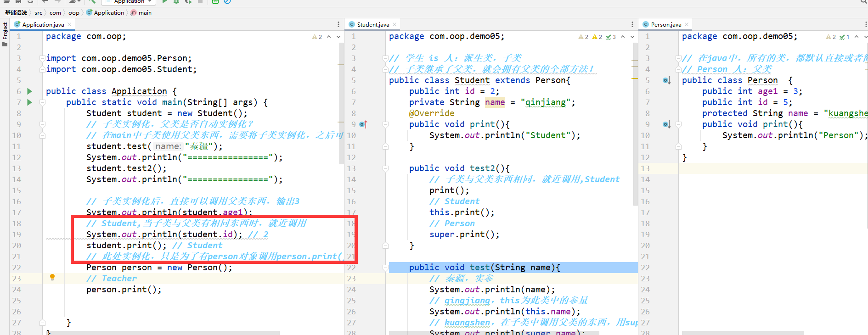Click 'person.print();' on line 24
868x335 pixels.
[x=124, y=290]
